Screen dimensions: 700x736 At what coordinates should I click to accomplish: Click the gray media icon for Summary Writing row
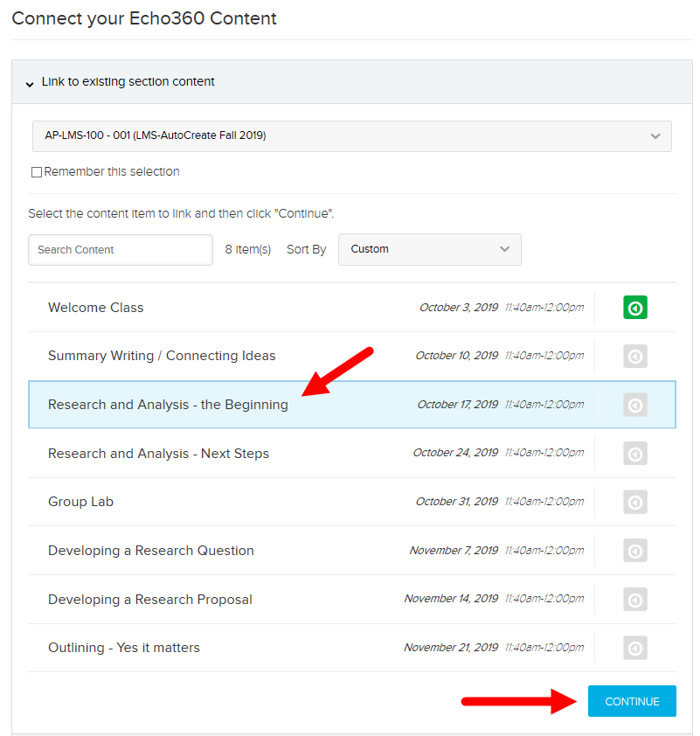634,357
